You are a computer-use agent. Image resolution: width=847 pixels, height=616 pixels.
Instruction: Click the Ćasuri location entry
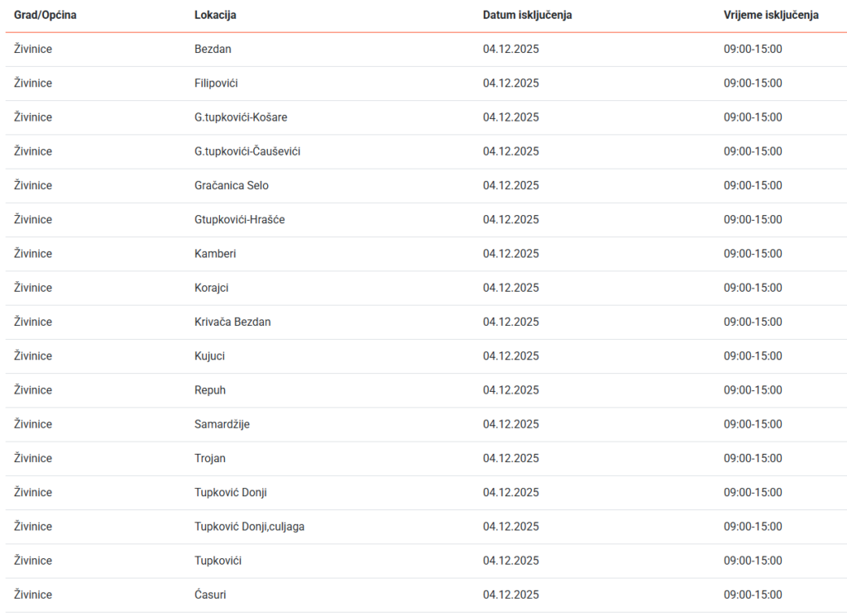210,595
